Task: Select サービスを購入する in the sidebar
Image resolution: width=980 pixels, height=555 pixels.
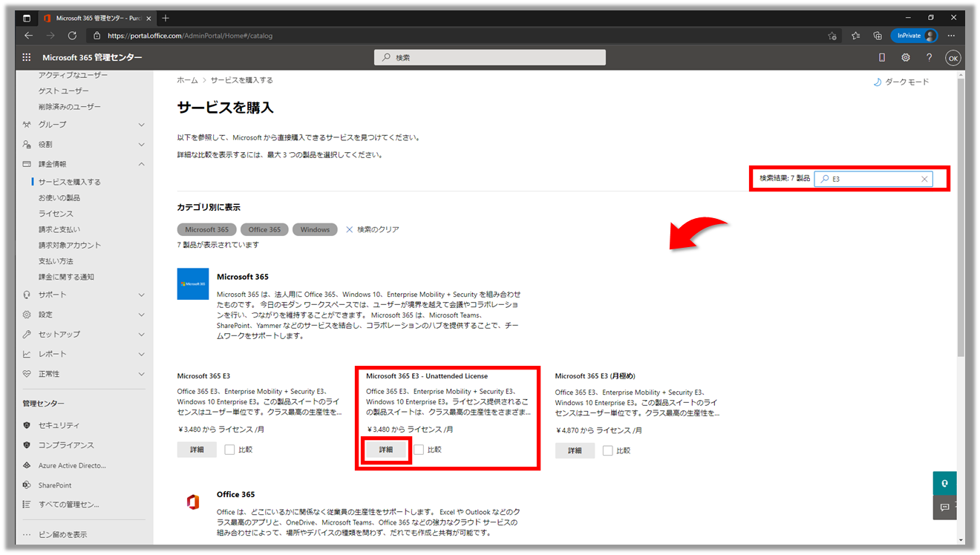Action: point(69,182)
